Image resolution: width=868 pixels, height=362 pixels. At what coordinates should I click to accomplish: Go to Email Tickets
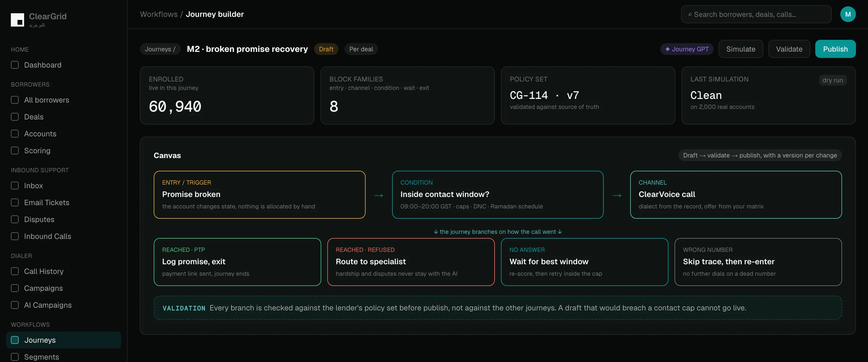[x=63, y=202]
